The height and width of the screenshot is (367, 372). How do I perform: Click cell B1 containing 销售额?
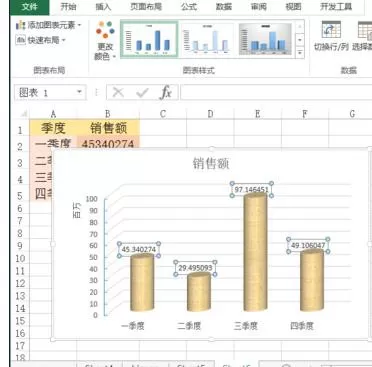[108, 128]
